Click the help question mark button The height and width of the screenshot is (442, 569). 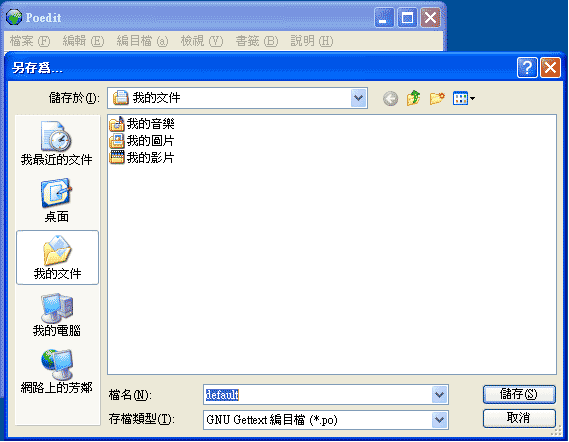pyautogui.click(x=527, y=67)
